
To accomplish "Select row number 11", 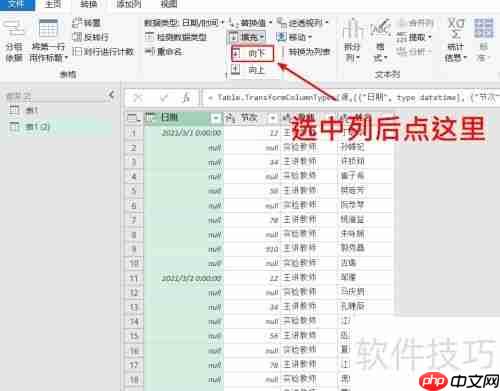I will (x=133, y=278).
